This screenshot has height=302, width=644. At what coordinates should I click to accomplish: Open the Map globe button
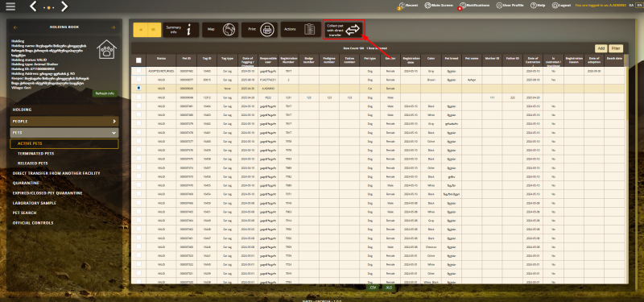click(x=220, y=30)
